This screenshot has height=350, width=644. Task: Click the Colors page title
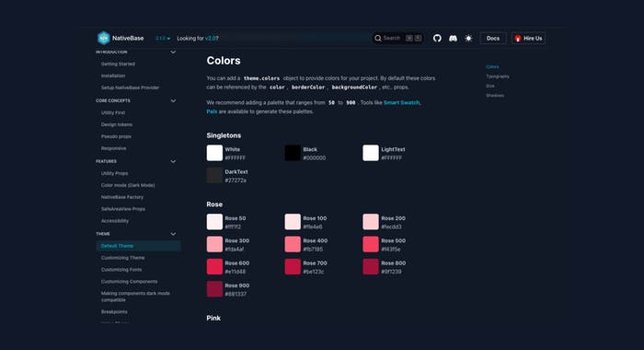pos(224,61)
